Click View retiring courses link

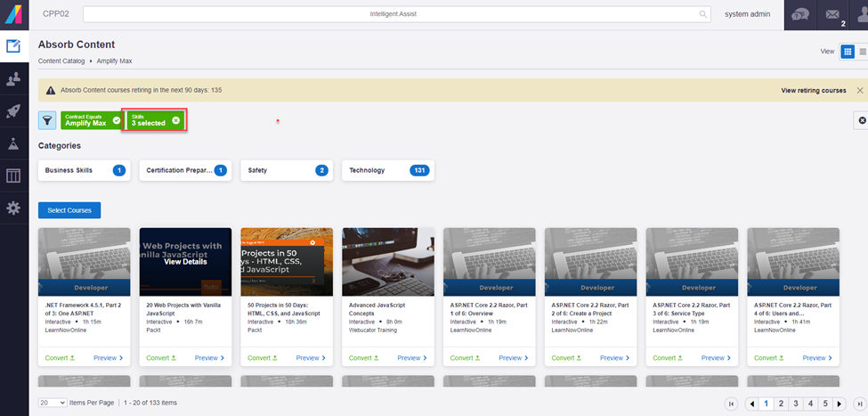click(813, 90)
